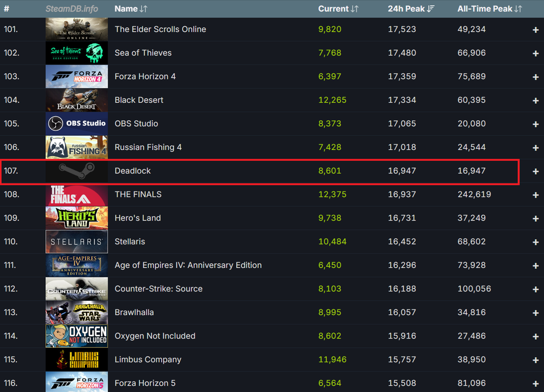Open Limbus Company thumbnail
544x392 pixels.
click(77, 359)
